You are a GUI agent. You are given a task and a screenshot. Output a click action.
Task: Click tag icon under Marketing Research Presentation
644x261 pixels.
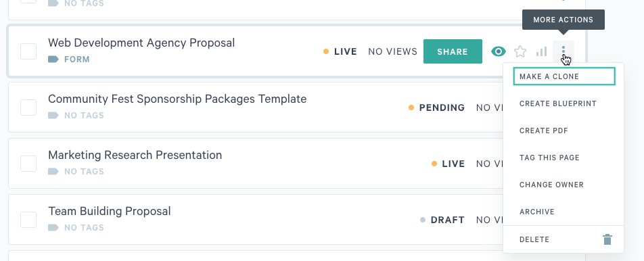tap(53, 172)
